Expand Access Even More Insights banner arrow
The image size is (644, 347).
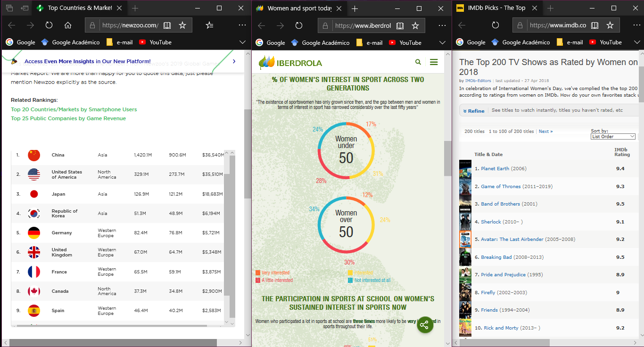234,61
